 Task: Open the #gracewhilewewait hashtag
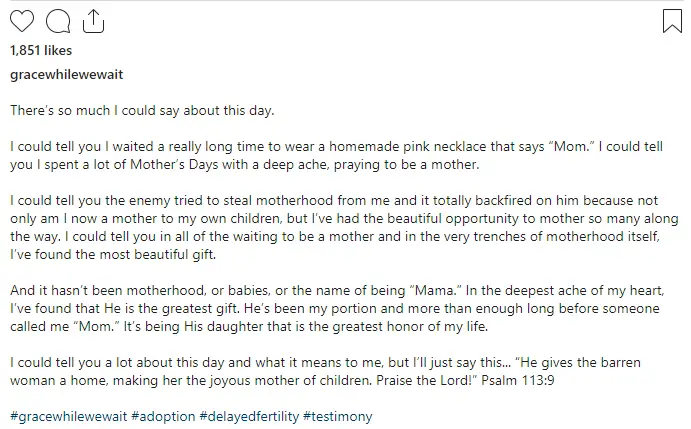click(x=68, y=416)
